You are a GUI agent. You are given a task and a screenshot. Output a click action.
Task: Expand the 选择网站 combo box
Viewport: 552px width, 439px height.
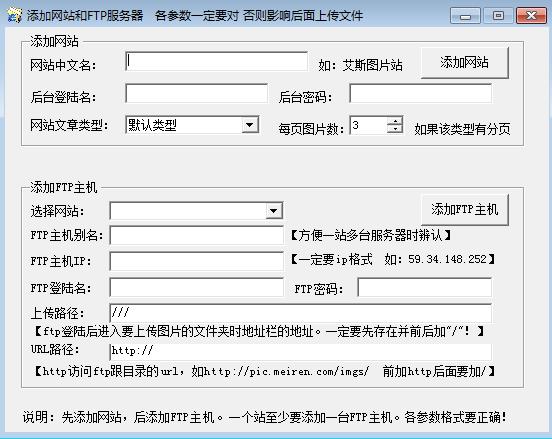273,211
